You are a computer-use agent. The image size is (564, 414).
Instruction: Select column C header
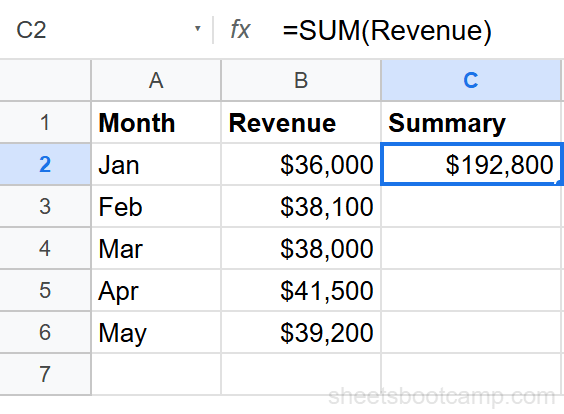pyautogui.click(x=471, y=80)
